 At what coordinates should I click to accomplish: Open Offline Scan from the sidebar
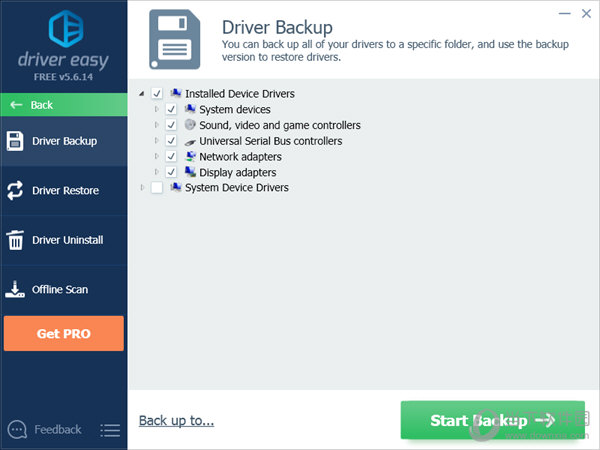click(x=64, y=289)
